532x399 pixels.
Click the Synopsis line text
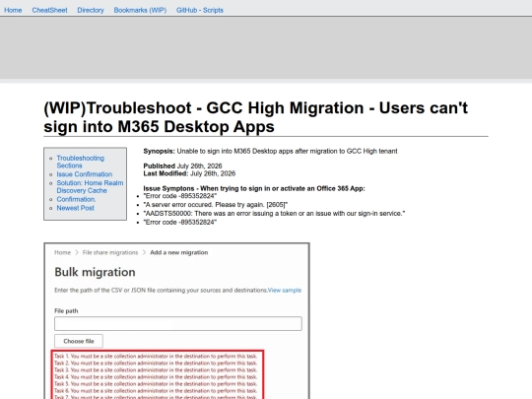click(270, 151)
